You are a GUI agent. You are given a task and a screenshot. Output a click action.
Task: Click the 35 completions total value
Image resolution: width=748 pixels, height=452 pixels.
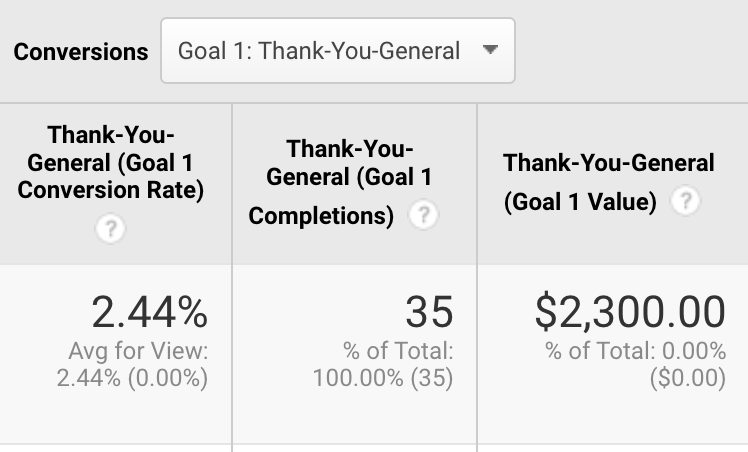pyautogui.click(x=428, y=313)
